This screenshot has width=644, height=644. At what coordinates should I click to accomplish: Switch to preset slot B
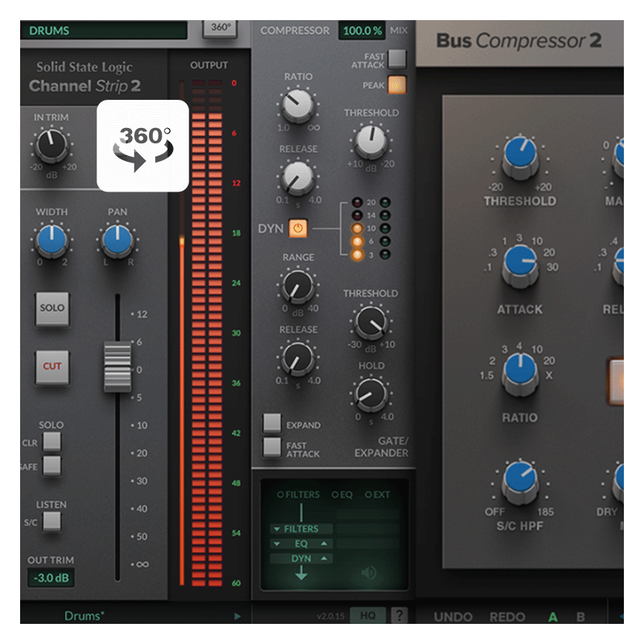(580, 617)
